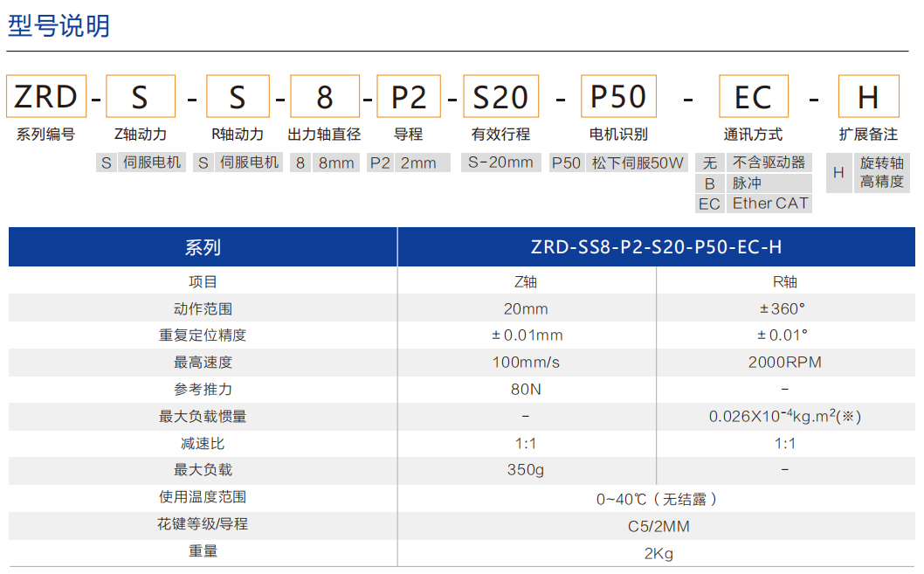Screen dimensions: 924x574
Task: Click the 系列 header cell
Action: click(202, 246)
